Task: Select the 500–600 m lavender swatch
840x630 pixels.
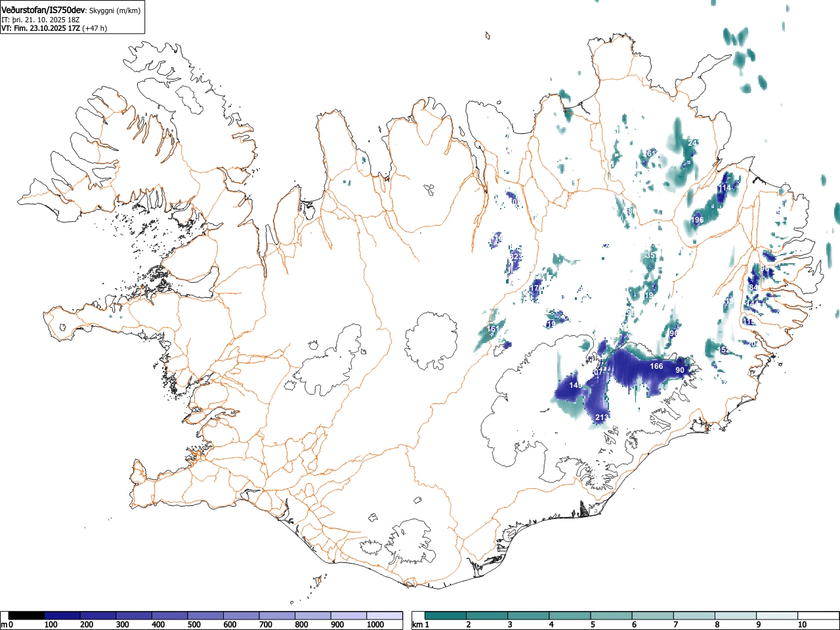Action: click(x=205, y=616)
